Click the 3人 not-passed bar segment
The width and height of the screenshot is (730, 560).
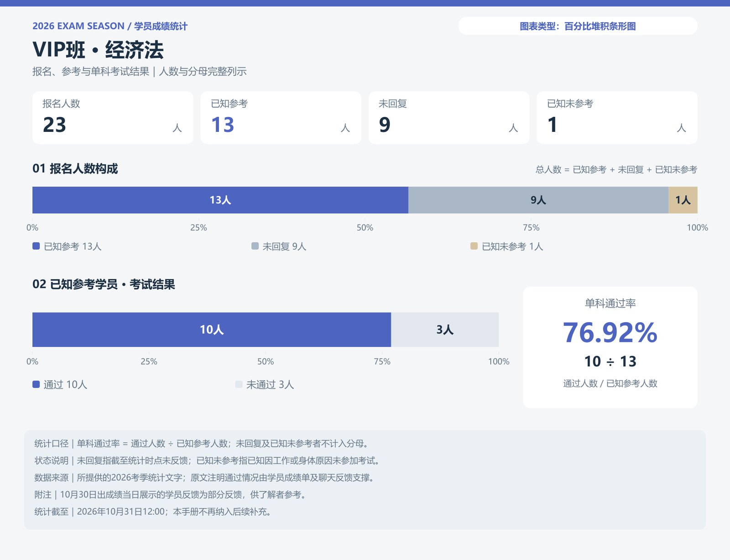(445, 330)
